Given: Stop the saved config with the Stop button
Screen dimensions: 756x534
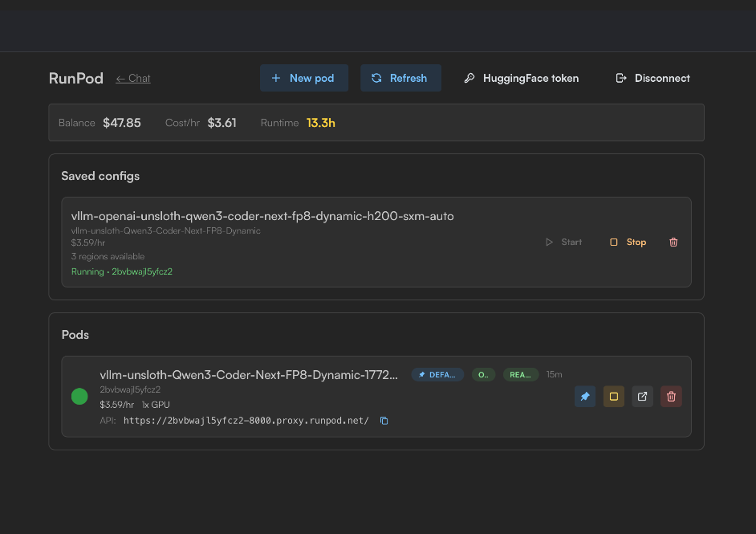Looking at the screenshot, I should [628, 242].
